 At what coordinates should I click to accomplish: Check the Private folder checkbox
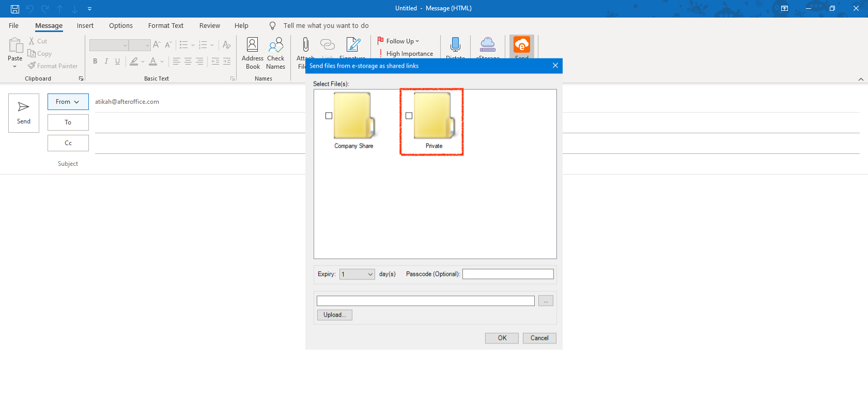pyautogui.click(x=409, y=116)
